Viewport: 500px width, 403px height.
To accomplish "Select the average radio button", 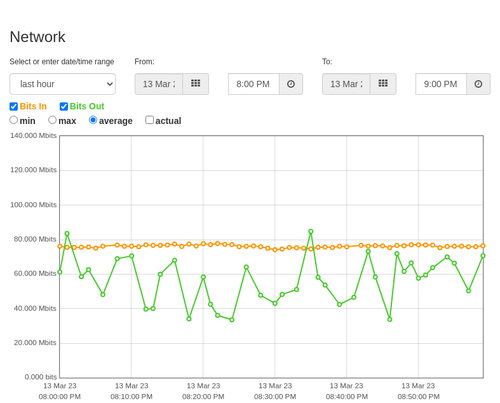I will (93, 120).
